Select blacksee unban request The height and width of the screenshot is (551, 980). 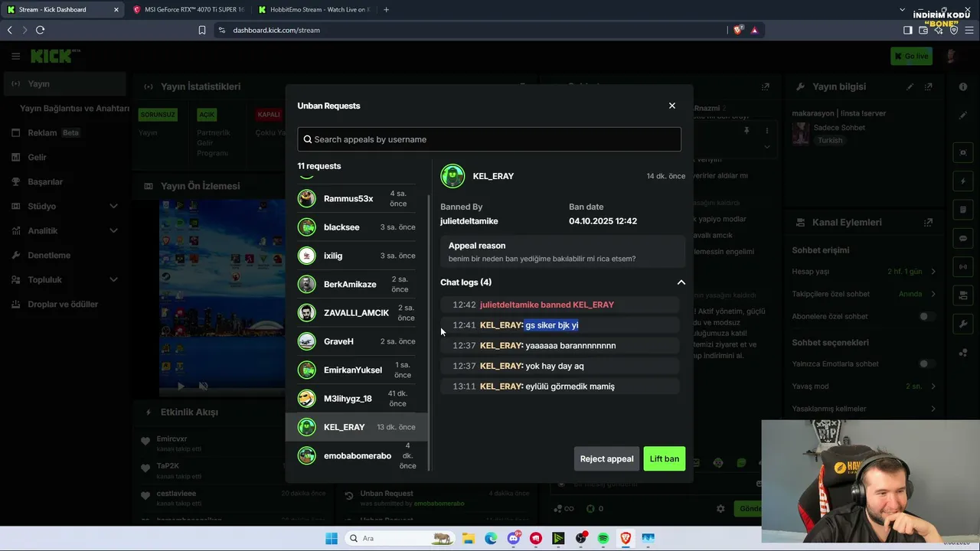pyautogui.click(x=357, y=227)
